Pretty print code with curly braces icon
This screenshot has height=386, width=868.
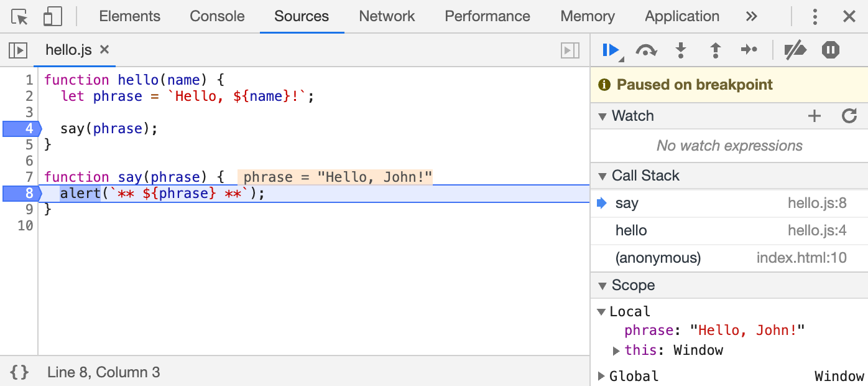pyautogui.click(x=19, y=372)
